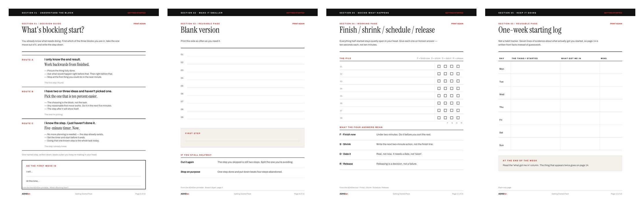Click the ADHDier logo on the Blank version page
This screenshot has height=211, width=644.
(x=185, y=194)
